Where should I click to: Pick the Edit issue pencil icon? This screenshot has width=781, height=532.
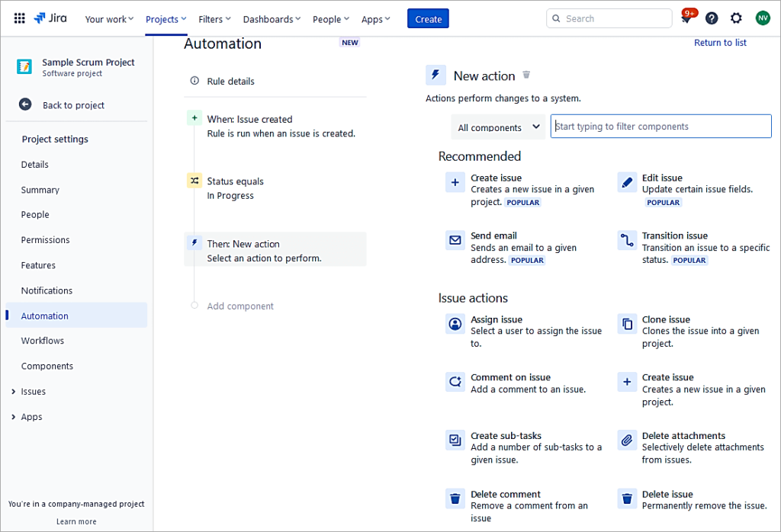click(626, 182)
